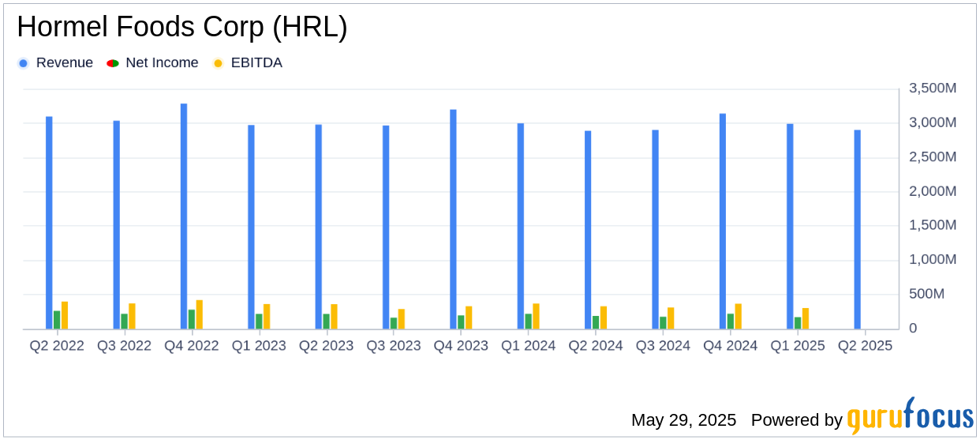
Task: Toggle the Revenue legend entry
Action: [x=55, y=63]
